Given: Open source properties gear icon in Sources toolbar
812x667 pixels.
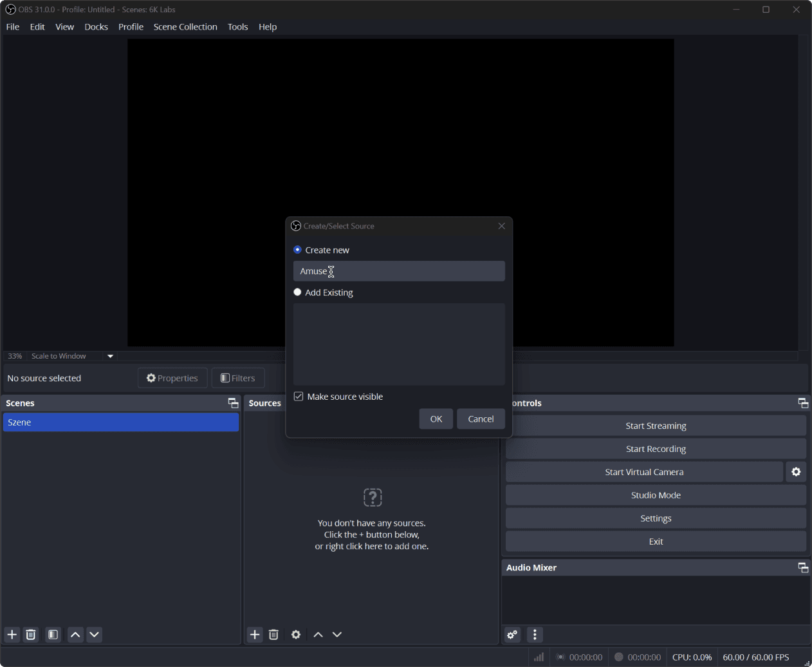Looking at the screenshot, I should pos(296,635).
